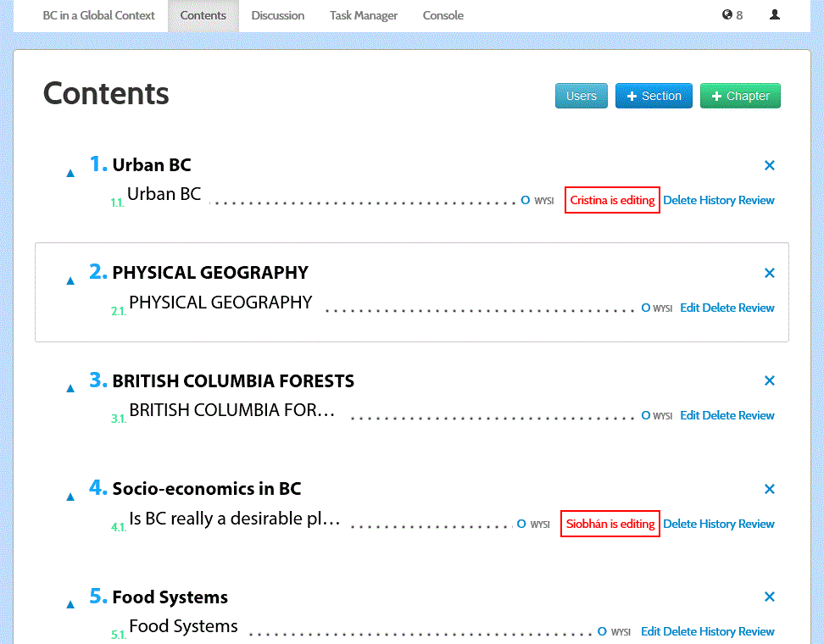Add a new chapter with the Chapter button
Screen dimensions: 824x644
point(740,96)
